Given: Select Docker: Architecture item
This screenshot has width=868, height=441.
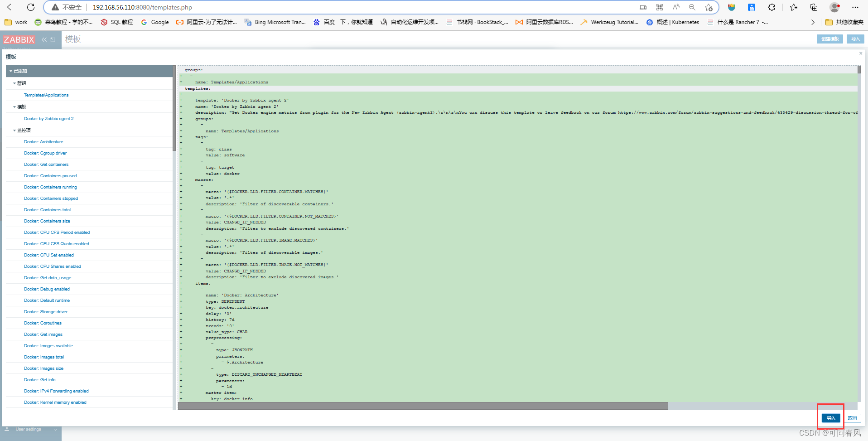Looking at the screenshot, I should [43, 142].
